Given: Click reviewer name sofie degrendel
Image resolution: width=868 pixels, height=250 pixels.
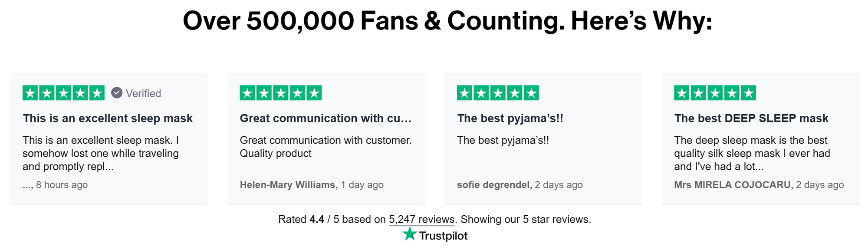Looking at the screenshot, I should click(494, 185).
